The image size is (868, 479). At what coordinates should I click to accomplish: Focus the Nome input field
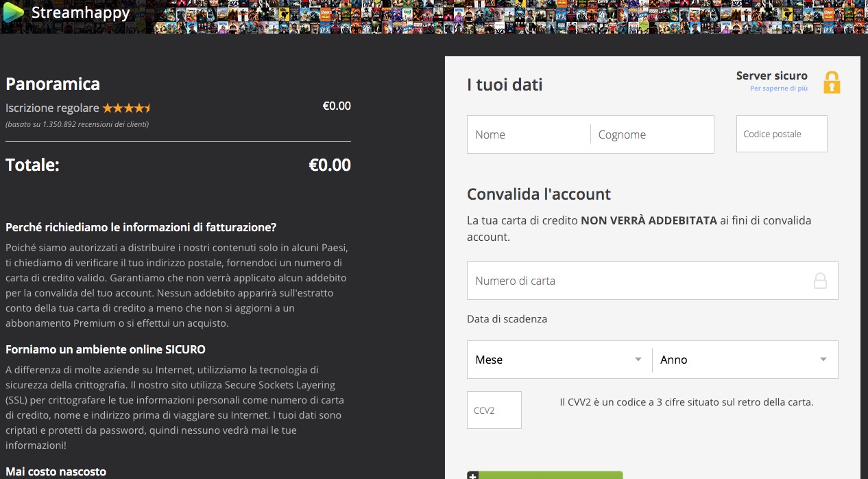coord(529,135)
